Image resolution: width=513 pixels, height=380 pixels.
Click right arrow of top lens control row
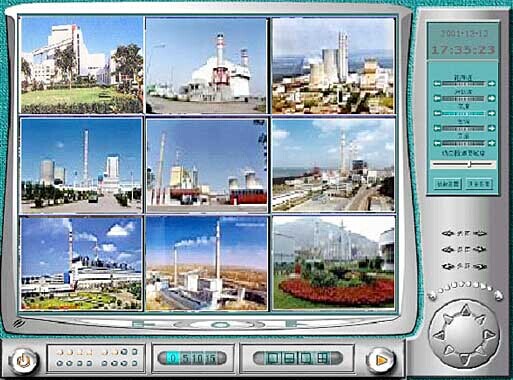[481, 233]
